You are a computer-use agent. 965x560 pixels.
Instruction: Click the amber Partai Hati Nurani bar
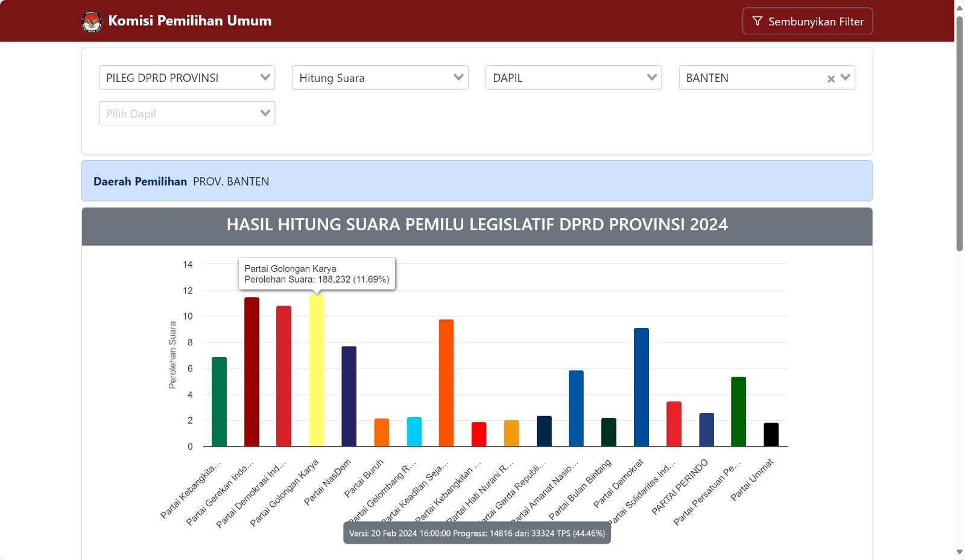pos(511,433)
